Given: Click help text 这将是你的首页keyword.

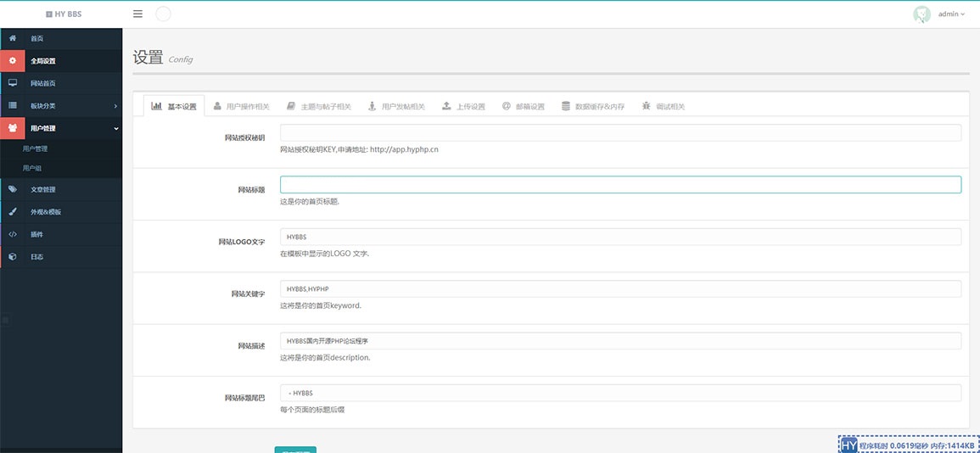Looking at the screenshot, I should (321, 306).
